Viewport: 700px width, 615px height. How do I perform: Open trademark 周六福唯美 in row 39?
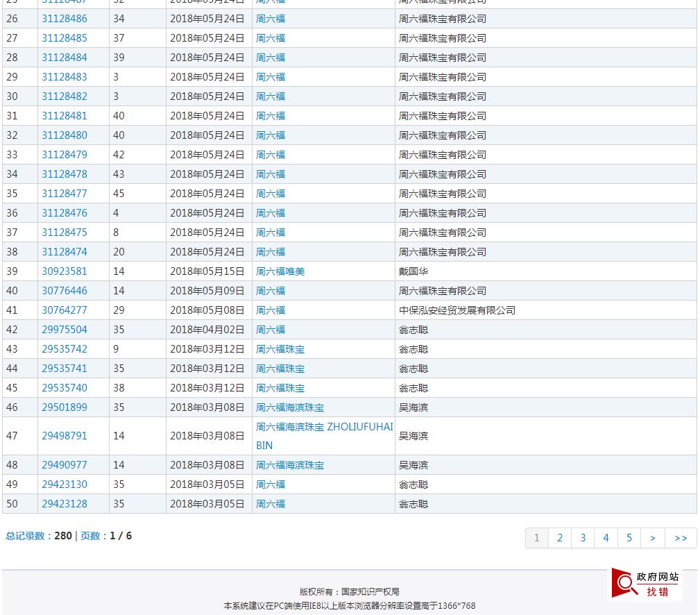(280, 271)
